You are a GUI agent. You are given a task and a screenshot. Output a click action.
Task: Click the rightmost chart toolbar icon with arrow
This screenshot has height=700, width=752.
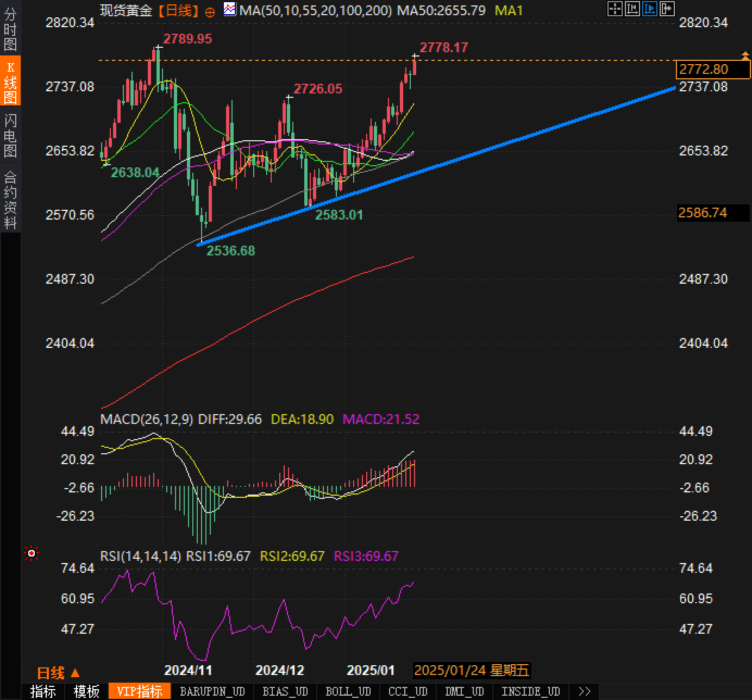[667, 9]
